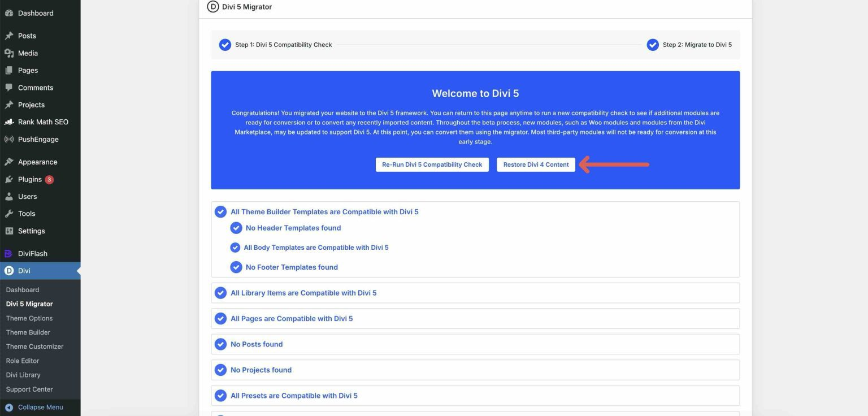The width and height of the screenshot is (868, 416).
Task: Click the Appearance brush icon
Action: pyautogui.click(x=9, y=162)
